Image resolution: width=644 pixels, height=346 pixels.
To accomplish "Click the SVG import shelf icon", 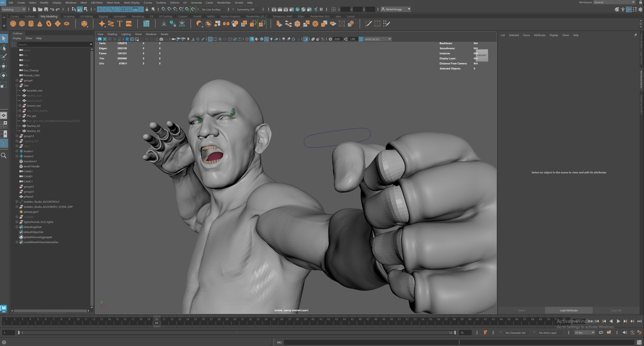I will pos(129,24).
